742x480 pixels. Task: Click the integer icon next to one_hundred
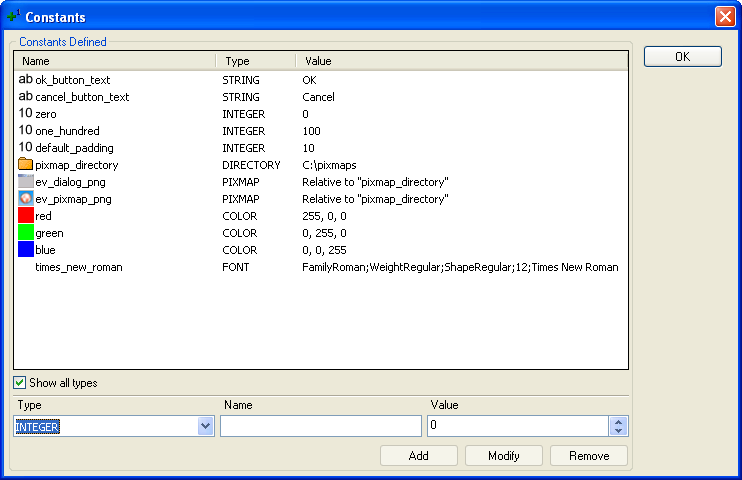26,131
